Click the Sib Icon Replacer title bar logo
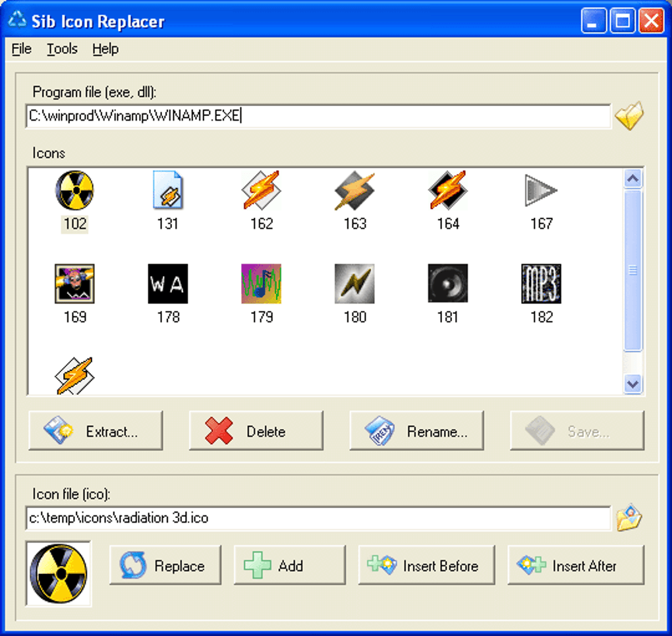 pos(17,20)
